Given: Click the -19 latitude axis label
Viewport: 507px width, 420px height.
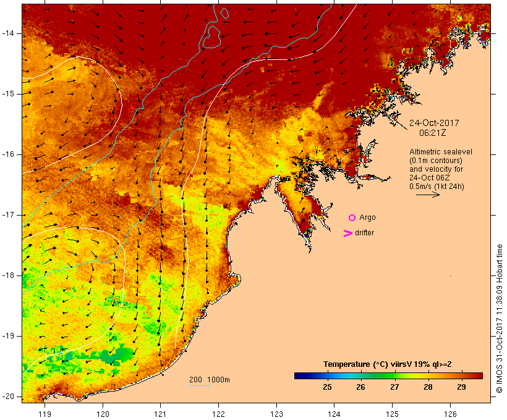Looking at the screenshot, I should pos(8,336).
